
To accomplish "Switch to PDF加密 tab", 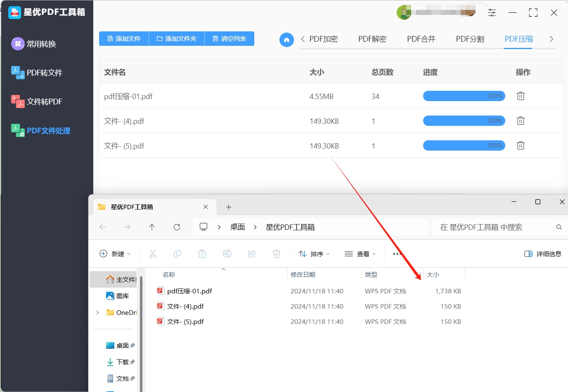I will (x=324, y=39).
